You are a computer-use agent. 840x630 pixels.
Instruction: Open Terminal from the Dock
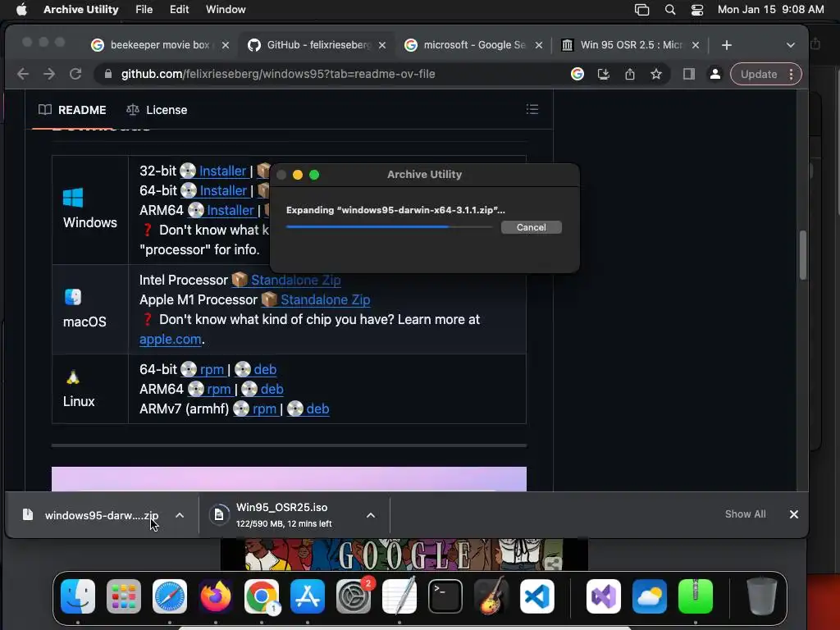coord(445,596)
